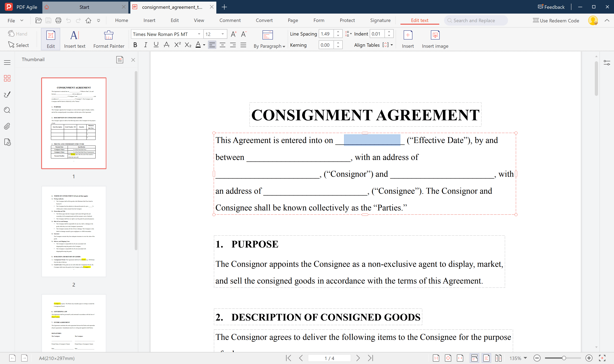The width and height of the screenshot is (614, 364).
Task: Select page 2 thumbnail
Action: point(74,231)
